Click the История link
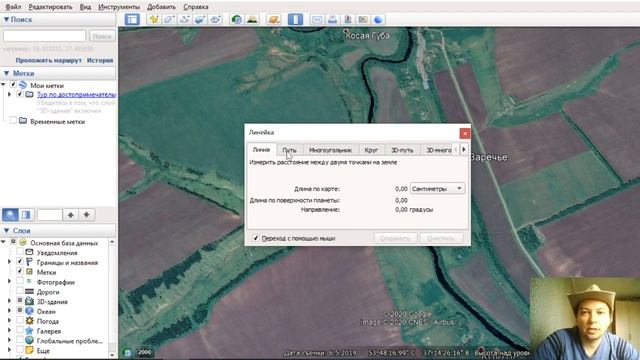Screen dimensions: 640x360 tap(100, 60)
